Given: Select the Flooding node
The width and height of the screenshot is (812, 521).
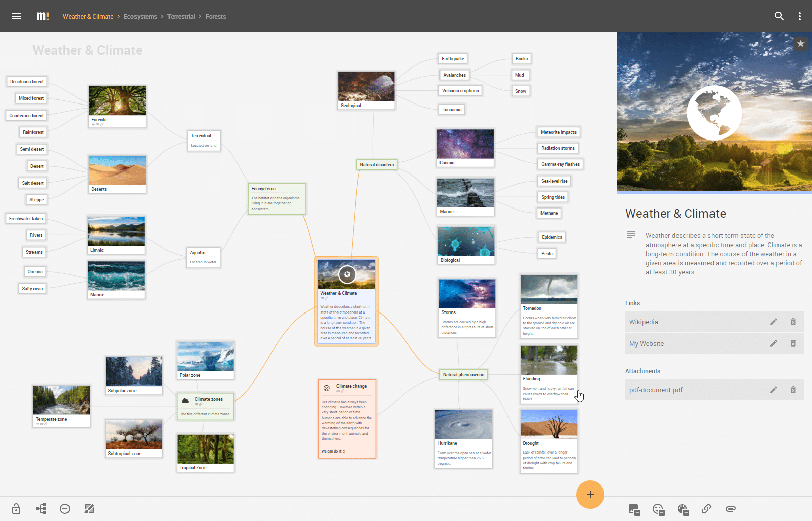Looking at the screenshot, I should tap(549, 374).
